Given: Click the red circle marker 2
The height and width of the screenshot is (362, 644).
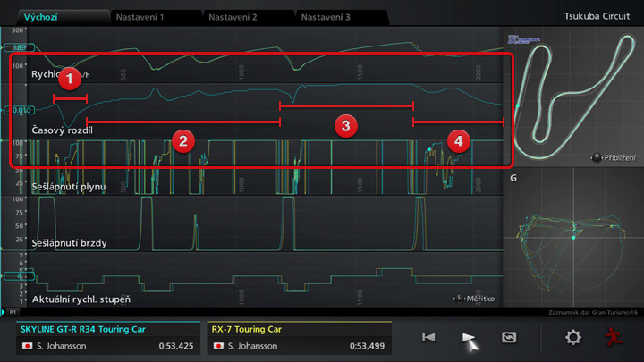Looking at the screenshot, I should [182, 140].
